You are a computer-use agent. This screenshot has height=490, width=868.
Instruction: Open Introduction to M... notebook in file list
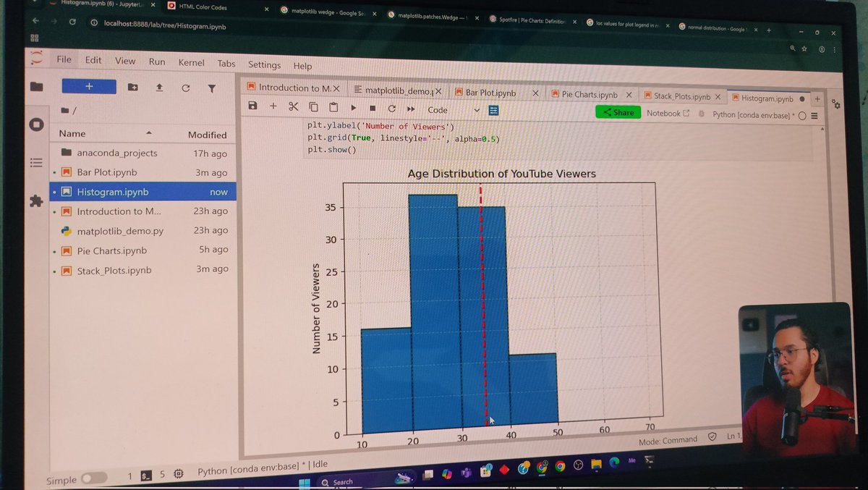pos(143,211)
